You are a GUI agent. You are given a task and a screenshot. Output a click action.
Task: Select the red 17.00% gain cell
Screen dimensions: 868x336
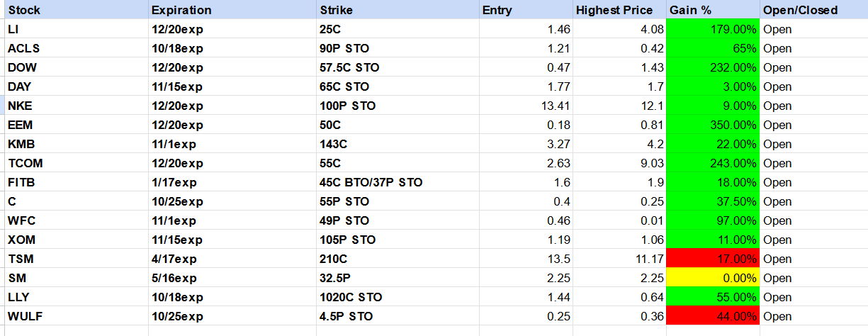tap(713, 259)
